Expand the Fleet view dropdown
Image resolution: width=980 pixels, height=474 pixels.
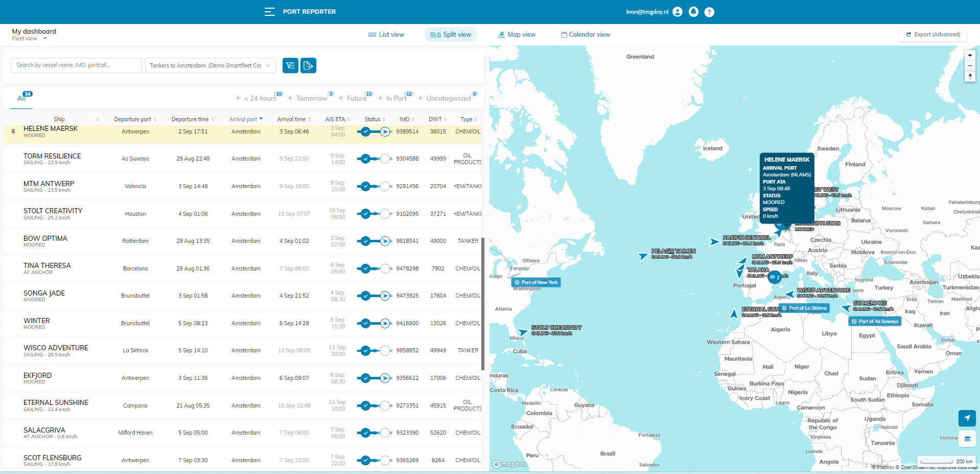coord(44,39)
